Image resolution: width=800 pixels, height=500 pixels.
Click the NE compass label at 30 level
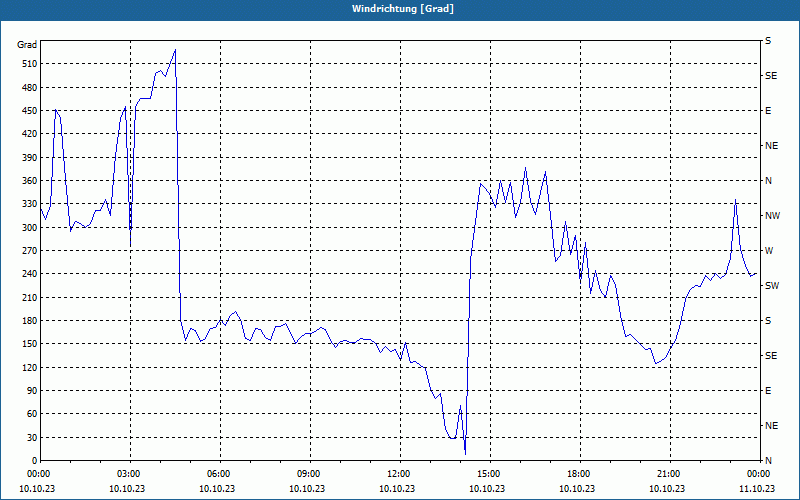point(771,426)
